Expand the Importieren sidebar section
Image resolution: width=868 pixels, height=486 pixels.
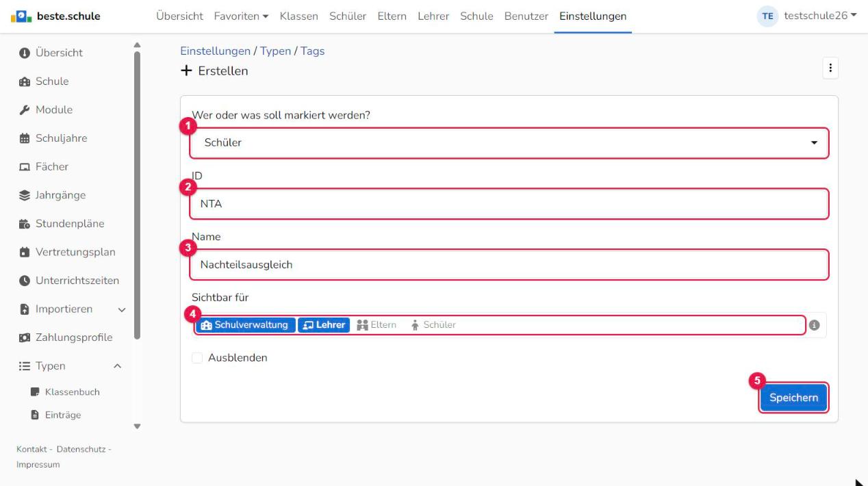(x=122, y=309)
